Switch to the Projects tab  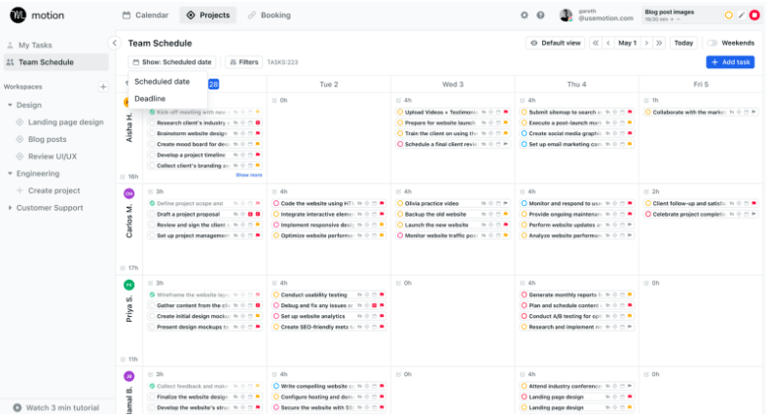208,15
